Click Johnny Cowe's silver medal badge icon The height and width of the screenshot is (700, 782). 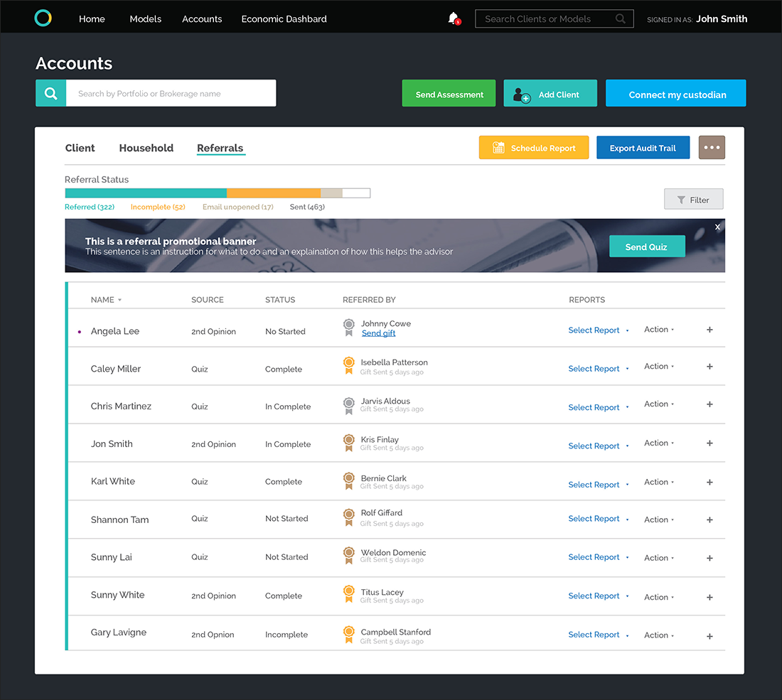point(348,328)
